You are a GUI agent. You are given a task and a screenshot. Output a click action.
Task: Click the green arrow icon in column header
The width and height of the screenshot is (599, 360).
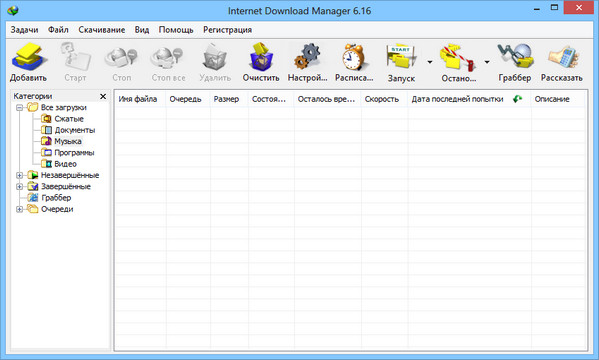(518, 99)
